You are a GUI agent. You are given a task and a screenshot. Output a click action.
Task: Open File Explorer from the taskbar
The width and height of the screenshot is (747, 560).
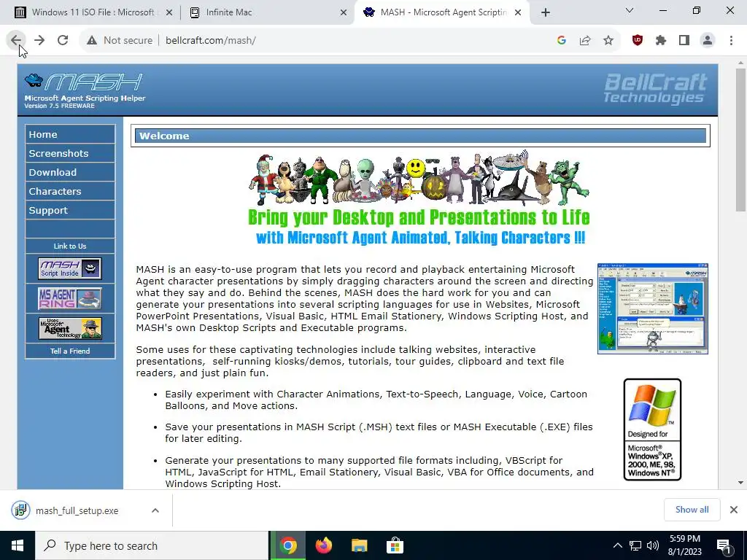pyautogui.click(x=360, y=545)
